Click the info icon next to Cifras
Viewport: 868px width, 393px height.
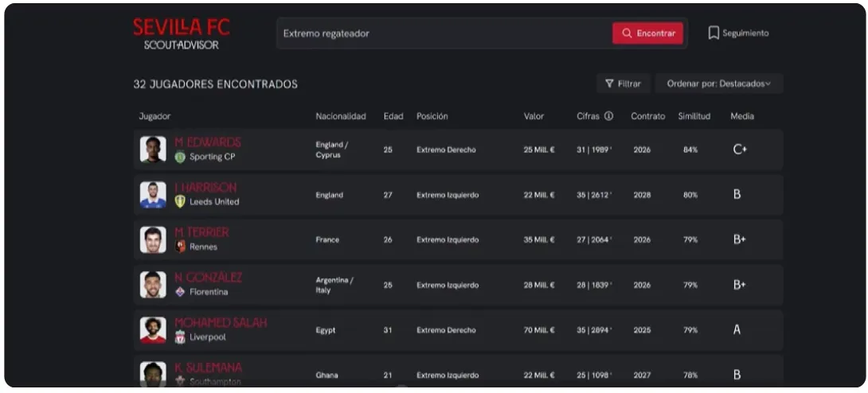[608, 116]
